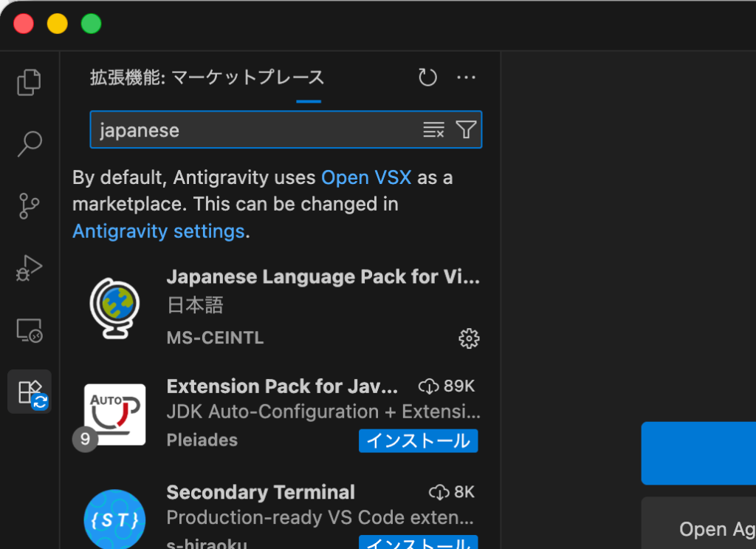Image resolution: width=756 pixels, height=549 pixels.
Task: Open the filter extensions dropdown
Action: 466,130
